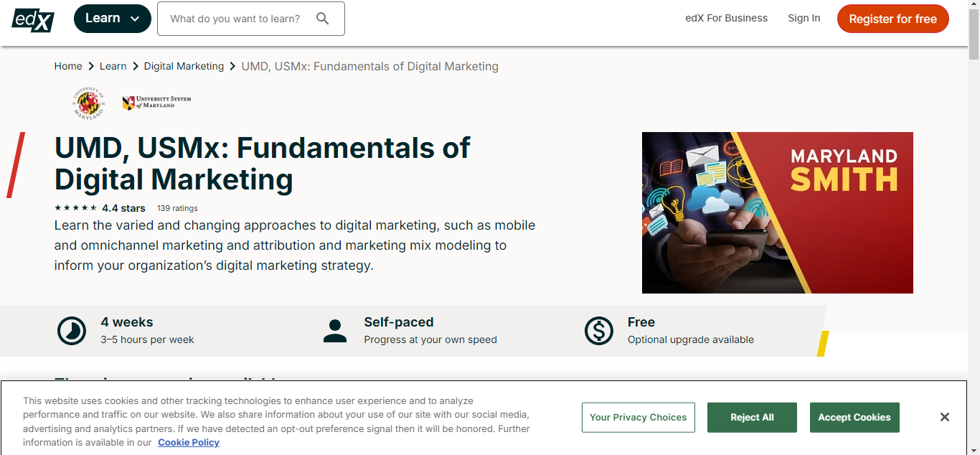Go to Learn breadcrumb
Image resolution: width=980 pixels, height=455 pixels.
pos(113,66)
